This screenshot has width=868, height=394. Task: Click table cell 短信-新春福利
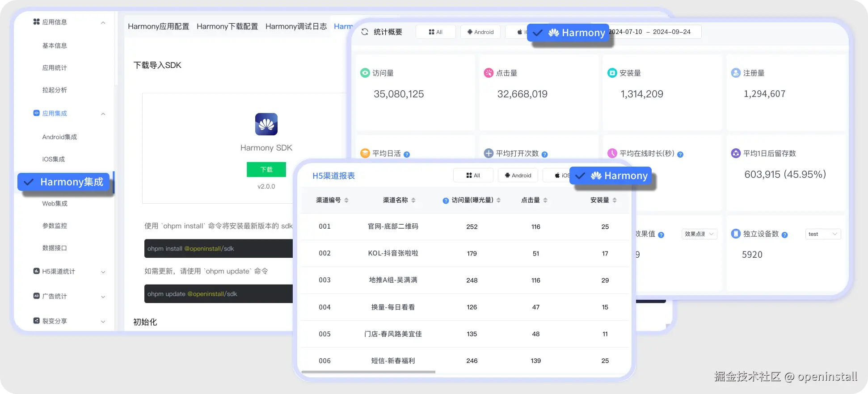tap(393, 360)
